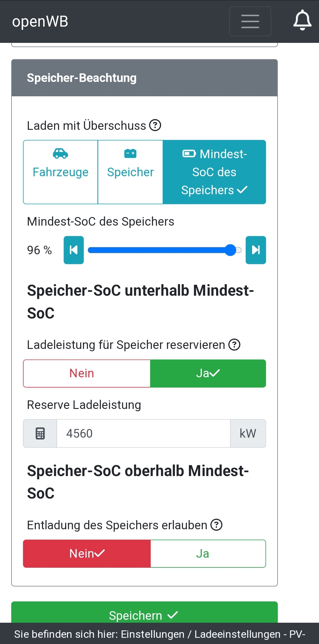This screenshot has width=319, height=644.
Task: Decrease Mindest-SoC with the step-back button
Action: (74, 250)
